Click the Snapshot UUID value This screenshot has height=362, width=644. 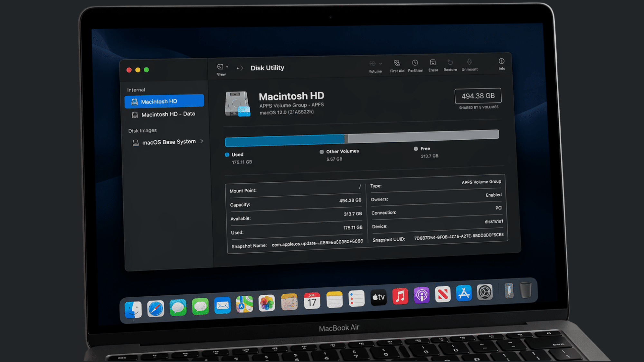[x=459, y=236]
